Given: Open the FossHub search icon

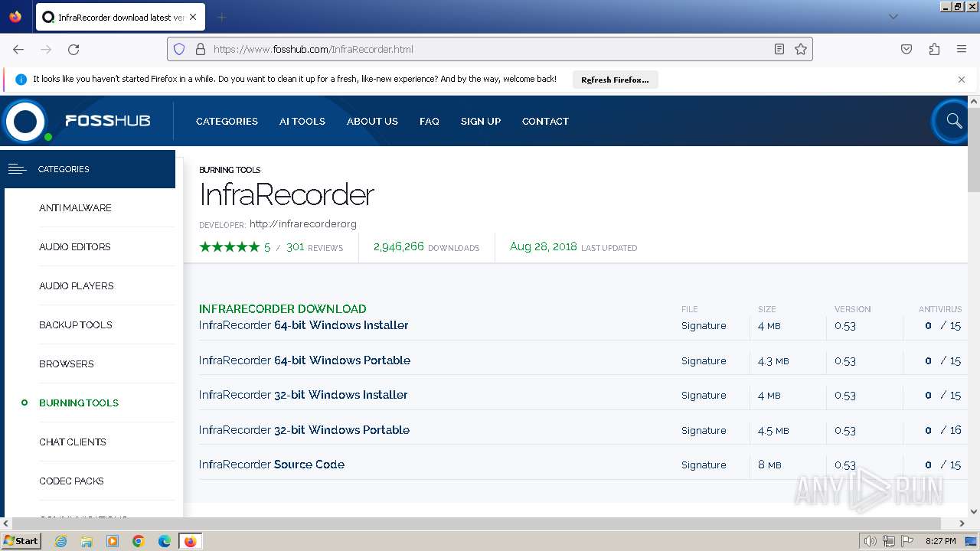Looking at the screenshot, I should (953, 121).
